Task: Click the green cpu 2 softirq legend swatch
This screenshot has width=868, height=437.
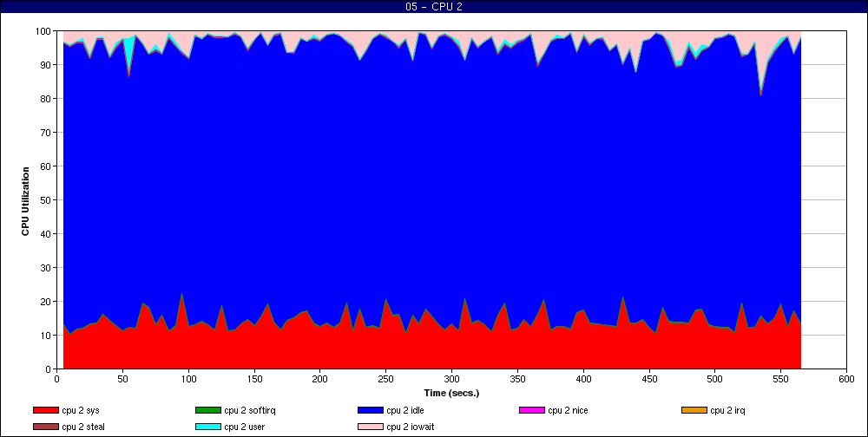Action: click(208, 410)
